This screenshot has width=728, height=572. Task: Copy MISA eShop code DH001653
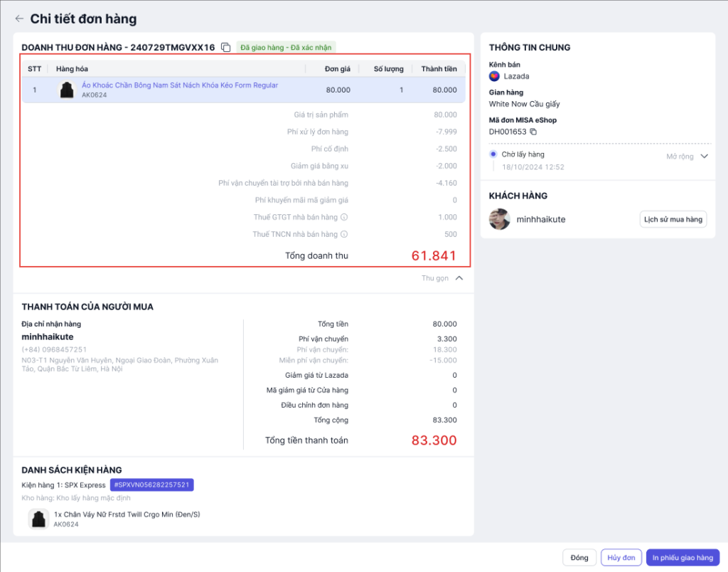[533, 132]
